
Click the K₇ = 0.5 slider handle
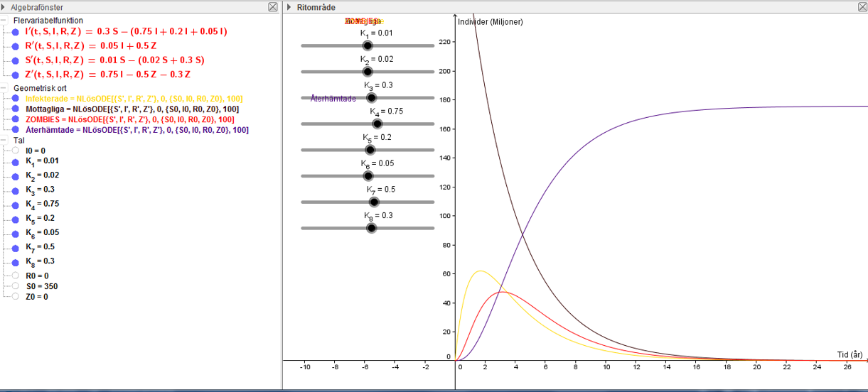[374, 202]
